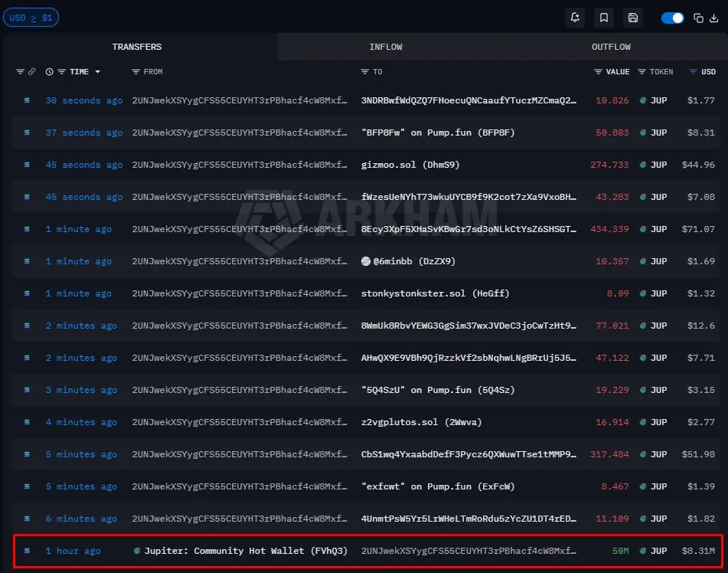Open the 6 minutes ago transaction link
728x573 pixels.
[x=81, y=519]
